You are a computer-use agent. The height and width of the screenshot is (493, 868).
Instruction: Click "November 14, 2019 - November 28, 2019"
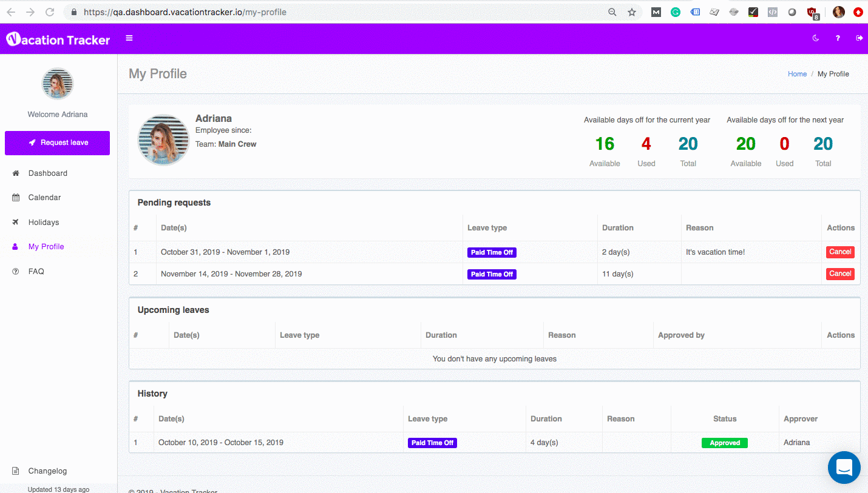[231, 274]
